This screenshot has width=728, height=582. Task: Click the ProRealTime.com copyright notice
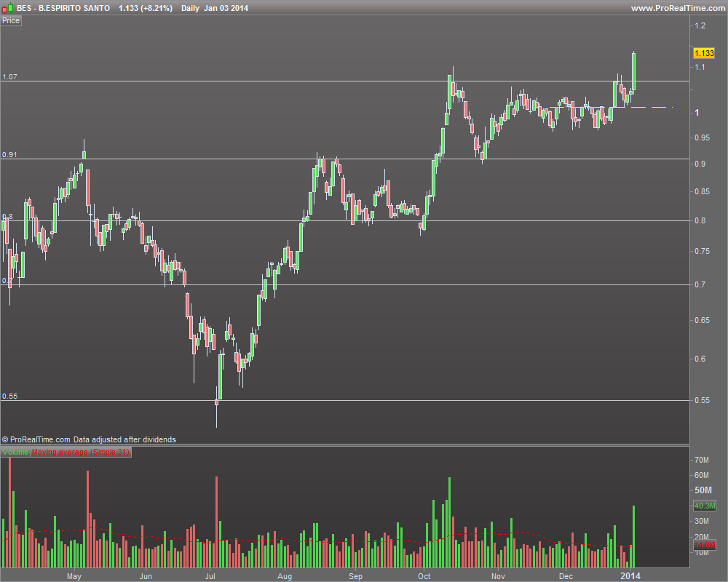click(89, 439)
